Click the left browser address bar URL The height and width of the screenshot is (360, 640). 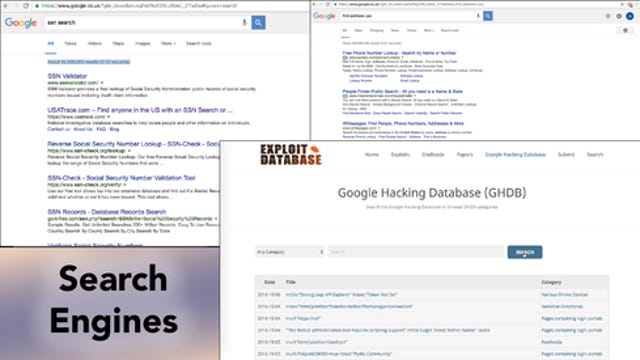(x=139, y=6)
